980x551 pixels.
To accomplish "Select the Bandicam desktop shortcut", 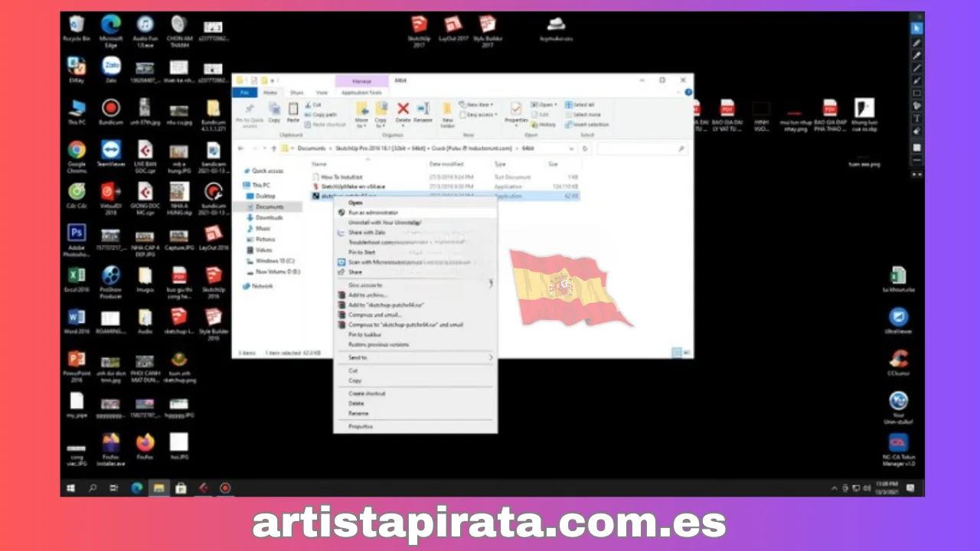I will (x=111, y=112).
